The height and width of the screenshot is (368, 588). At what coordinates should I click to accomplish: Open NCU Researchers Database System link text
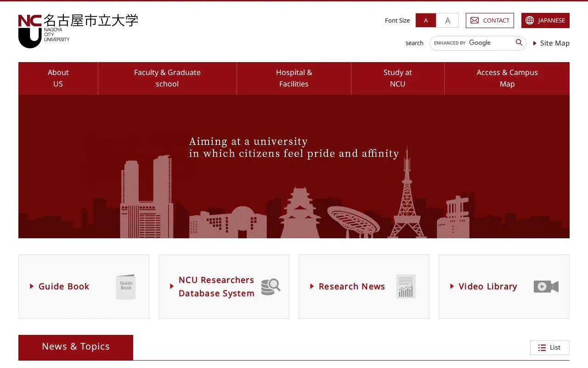(x=216, y=287)
